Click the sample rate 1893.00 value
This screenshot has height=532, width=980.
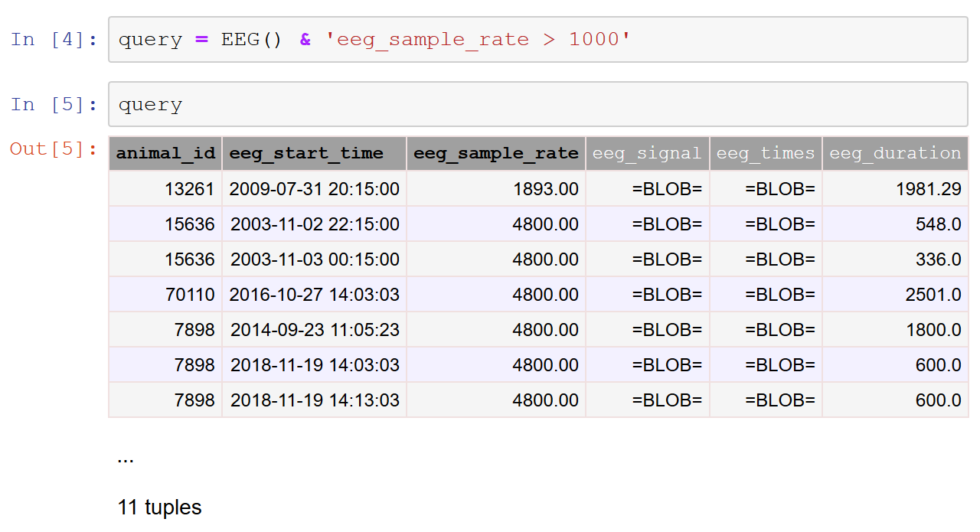pyautogui.click(x=546, y=188)
